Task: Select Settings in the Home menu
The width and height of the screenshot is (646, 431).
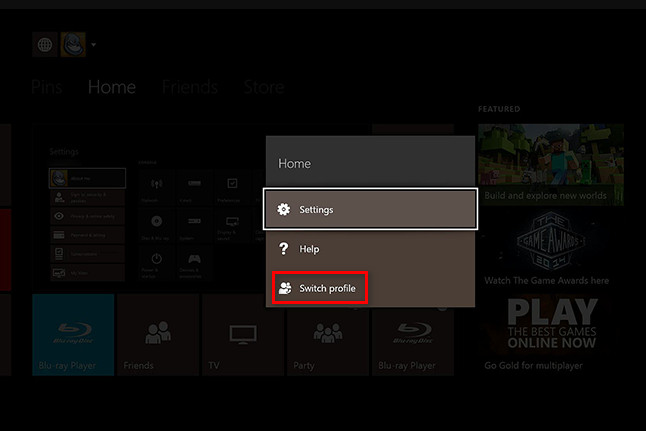Action: point(370,209)
